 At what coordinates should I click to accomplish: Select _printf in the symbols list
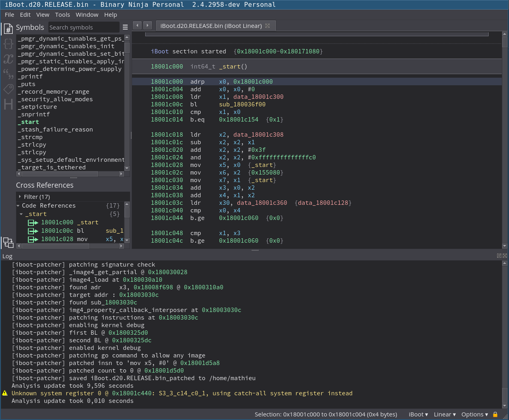click(30, 77)
